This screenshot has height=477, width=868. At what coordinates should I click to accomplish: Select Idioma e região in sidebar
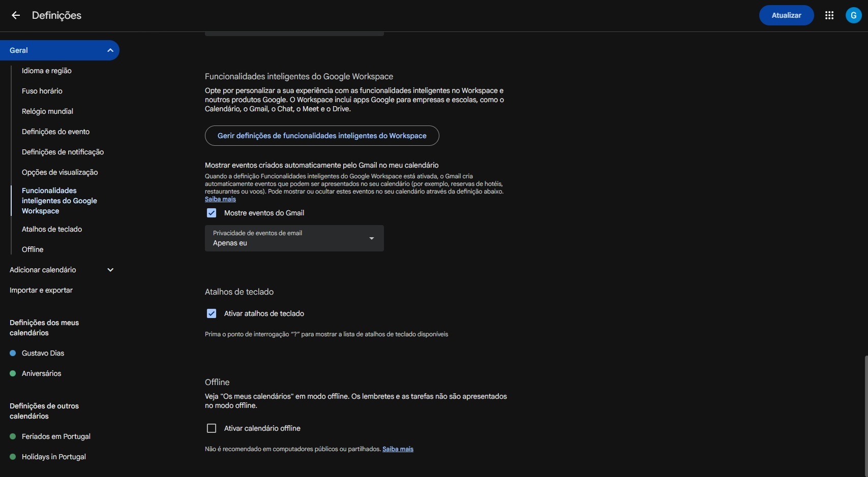tap(46, 71)
